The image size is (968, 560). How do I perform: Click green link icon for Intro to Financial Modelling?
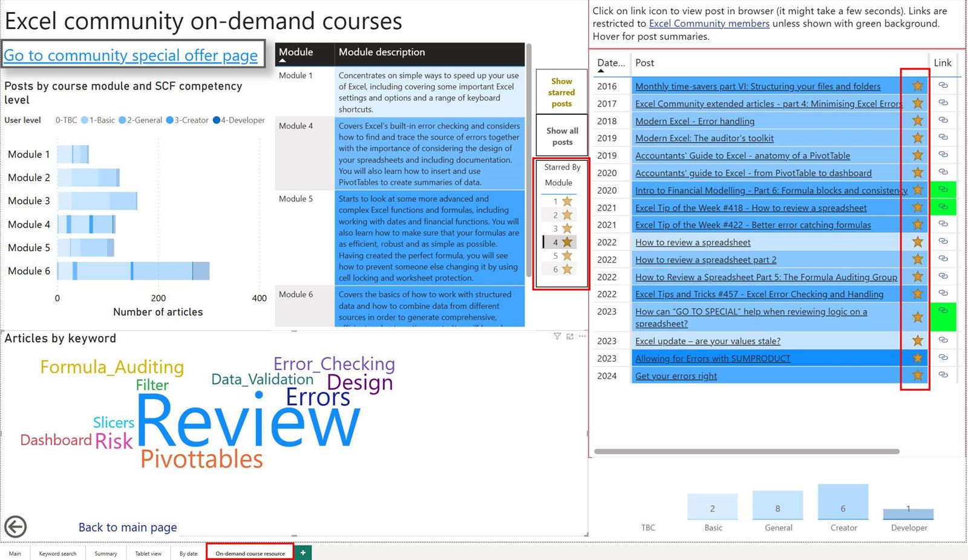pos(943,190)
